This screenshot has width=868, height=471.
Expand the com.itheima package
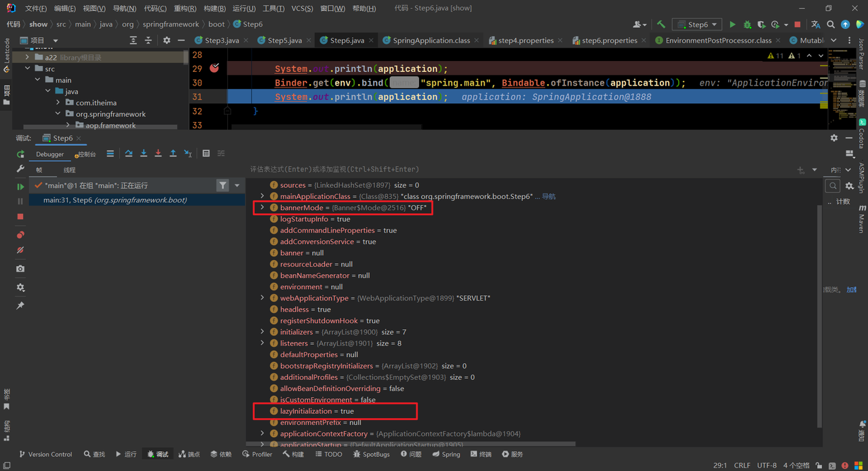[x=58, y=102]
